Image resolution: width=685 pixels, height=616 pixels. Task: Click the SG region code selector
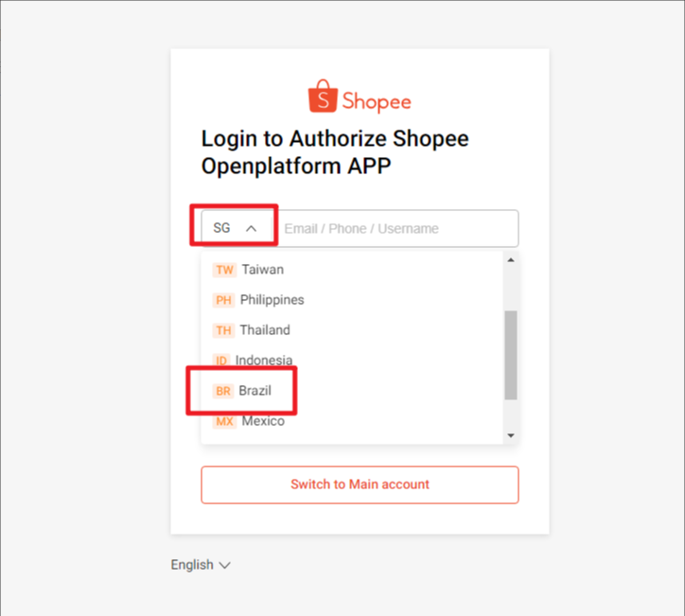tap(236, 228)
